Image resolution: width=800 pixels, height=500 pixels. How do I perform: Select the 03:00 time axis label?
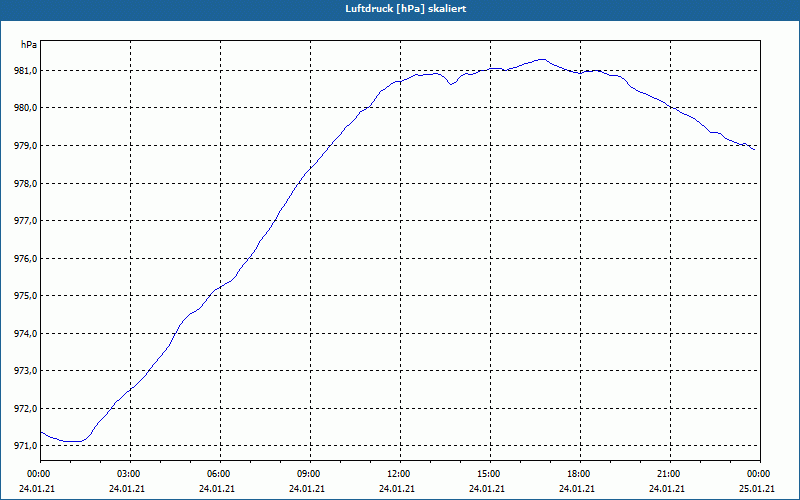coord(130,474)
